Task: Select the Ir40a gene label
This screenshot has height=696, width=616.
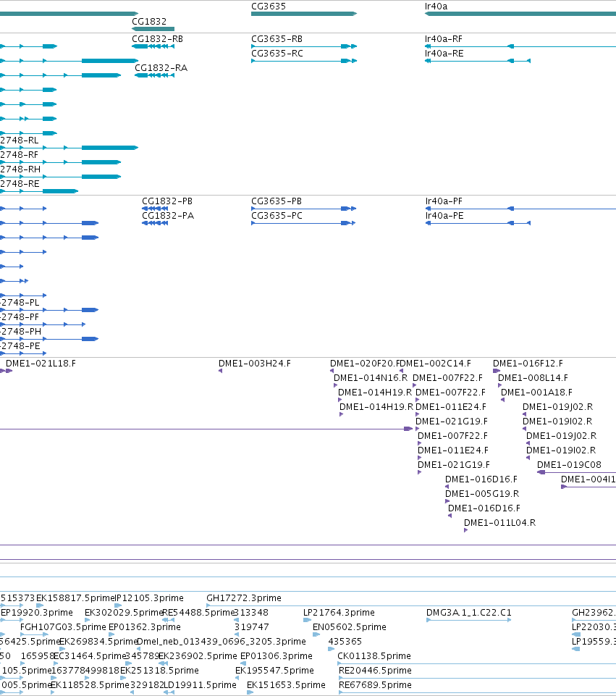Action: [x=436, y=7]
